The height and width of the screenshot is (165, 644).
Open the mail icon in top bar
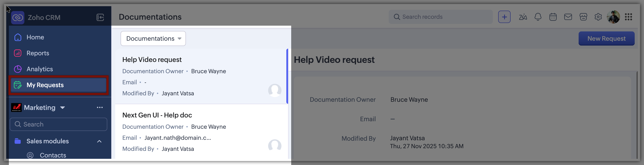[x=568, y=17]
